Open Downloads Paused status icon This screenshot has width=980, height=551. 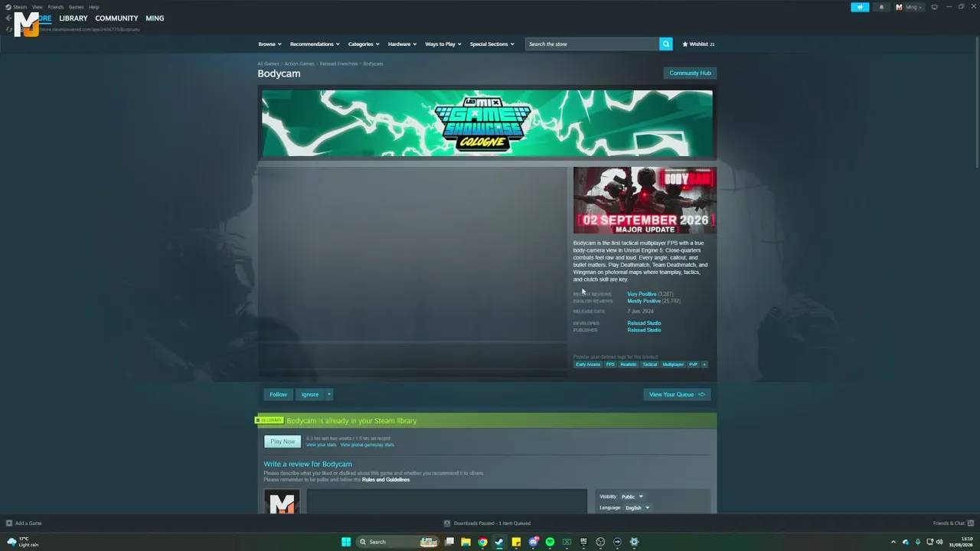[x=447, y=523]
